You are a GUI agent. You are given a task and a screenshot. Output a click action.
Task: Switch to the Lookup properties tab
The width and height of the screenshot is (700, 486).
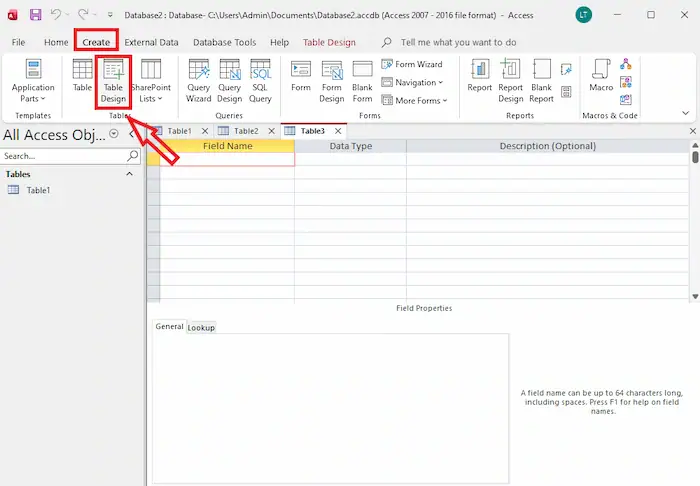click(x=201, y=327)
